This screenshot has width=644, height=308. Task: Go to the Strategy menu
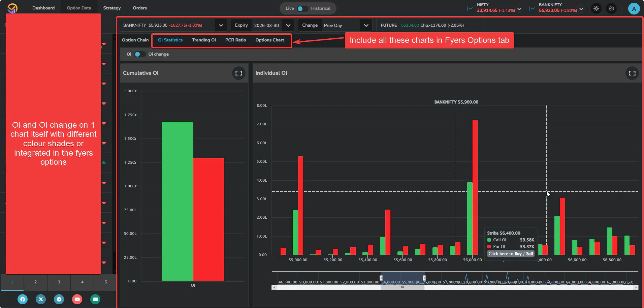[112, 8]
